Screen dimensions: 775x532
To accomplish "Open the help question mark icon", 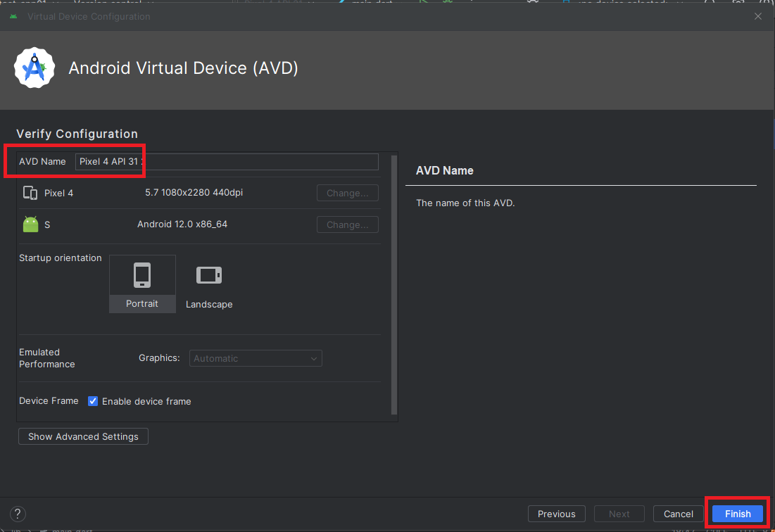I will (x=18, y=514).
